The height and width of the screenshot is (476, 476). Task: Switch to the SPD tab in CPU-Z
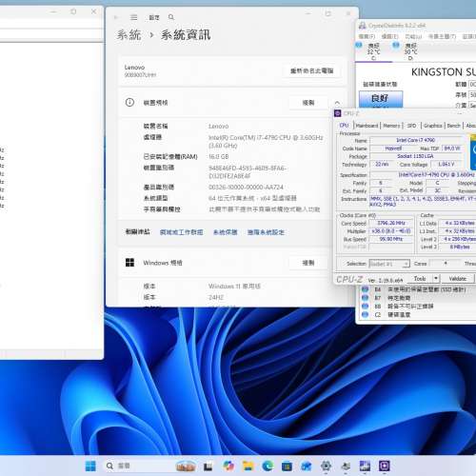coord(411,126)
